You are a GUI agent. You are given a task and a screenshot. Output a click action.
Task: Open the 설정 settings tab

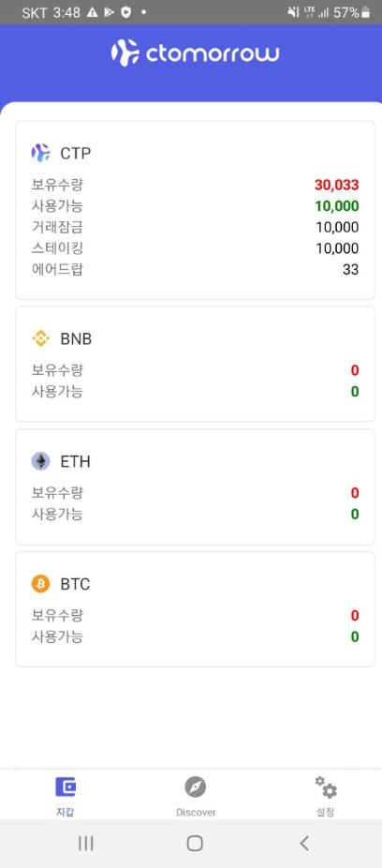[x=326, y=797]
